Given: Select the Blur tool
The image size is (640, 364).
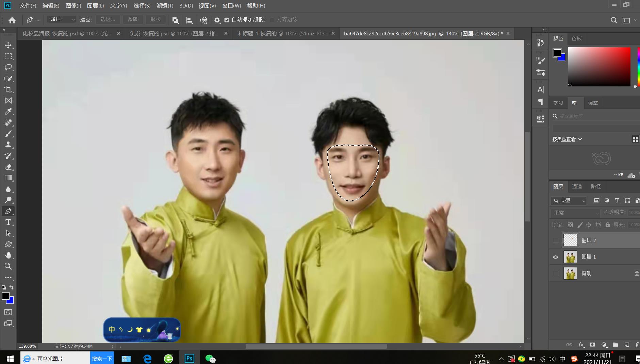Looking at the screenshot, I should 8,189.
